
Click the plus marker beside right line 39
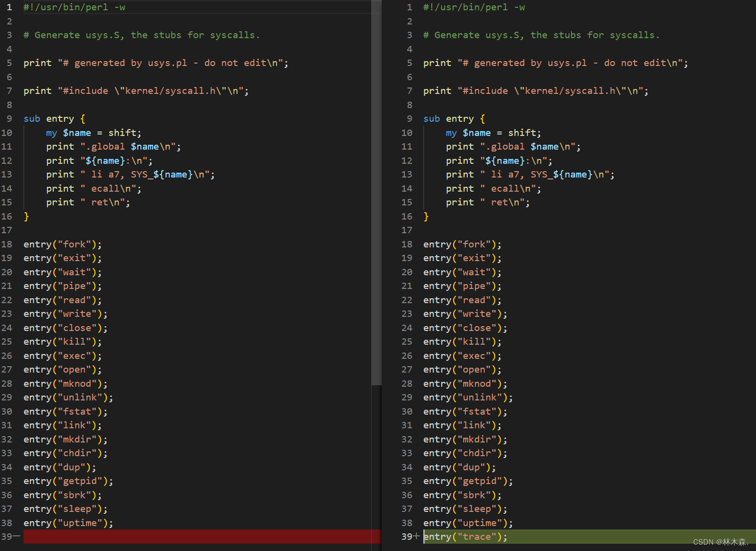(416, 536)
